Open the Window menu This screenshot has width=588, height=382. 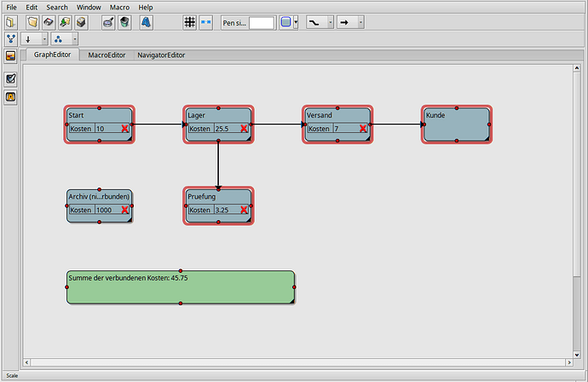pyautogui.click(x=89, y=7)
